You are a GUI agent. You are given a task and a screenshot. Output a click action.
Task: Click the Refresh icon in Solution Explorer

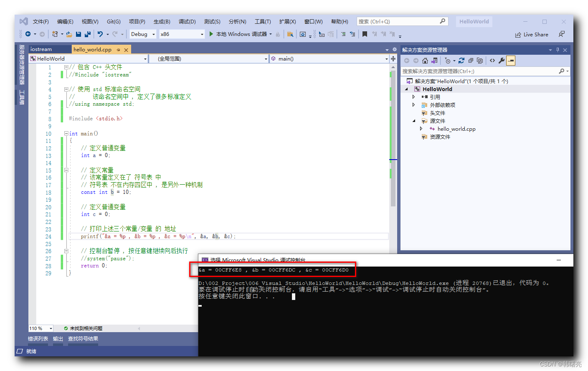(x=461, y=61)
